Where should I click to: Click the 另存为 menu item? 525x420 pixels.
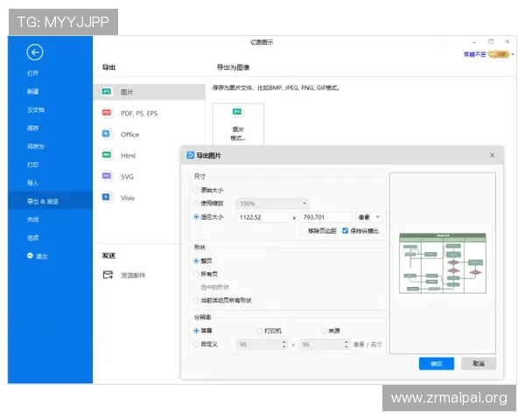[36, 146]
